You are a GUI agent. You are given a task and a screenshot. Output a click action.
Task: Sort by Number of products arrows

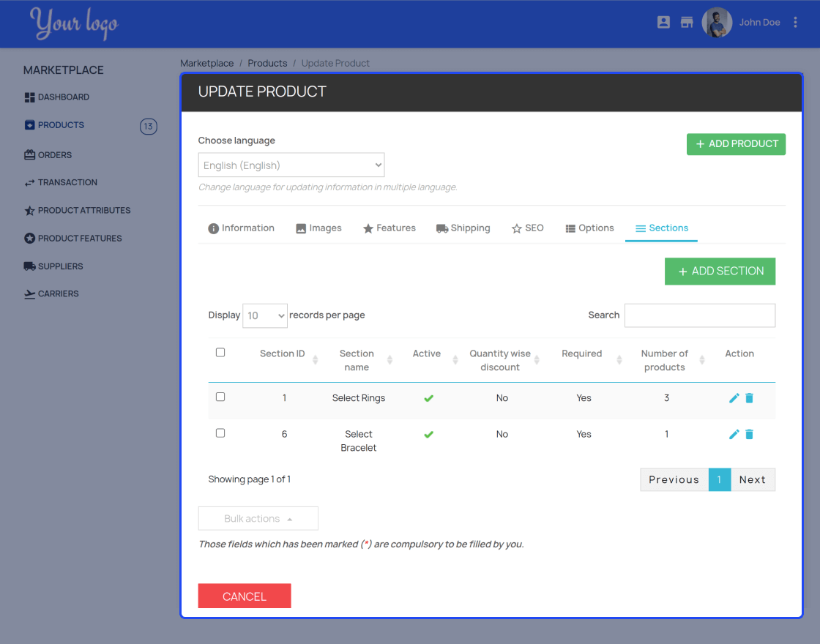(x=702, y=359)
